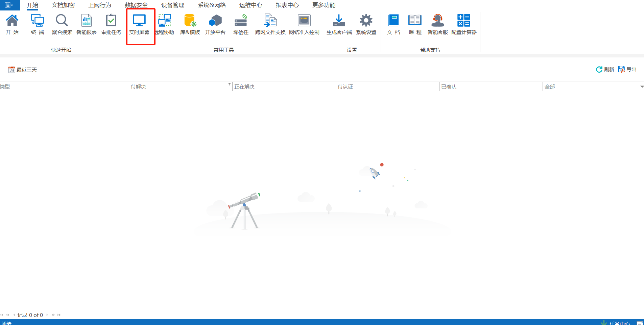
Task: Go to the next record
Action: pos(47,315)
